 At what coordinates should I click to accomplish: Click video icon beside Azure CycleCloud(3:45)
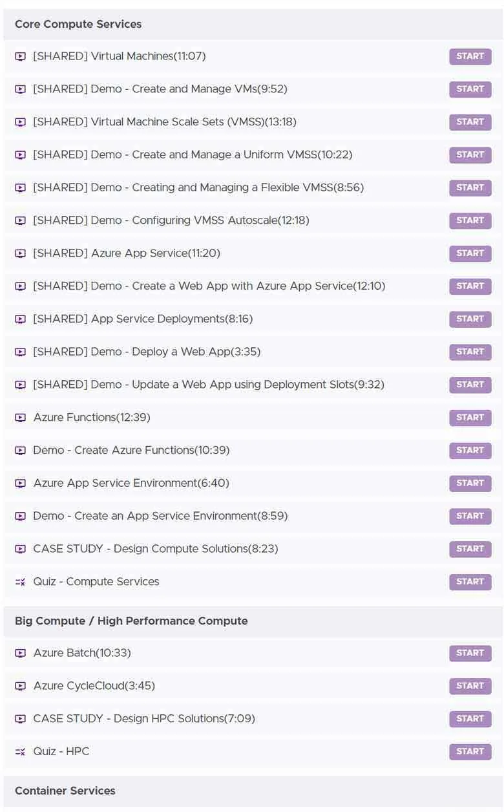tap(20, 687)
